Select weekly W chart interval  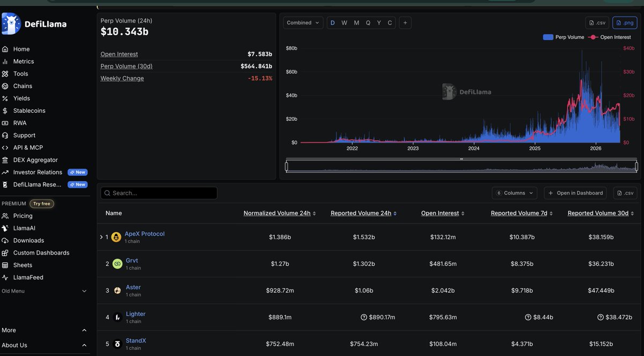click(x=345, y=23)
